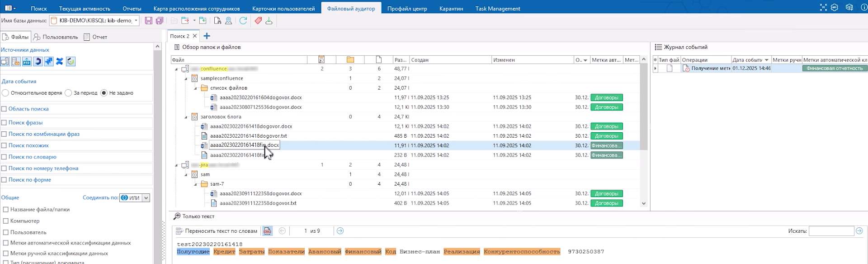Select the Confluence data source icon

coord(60,62)
